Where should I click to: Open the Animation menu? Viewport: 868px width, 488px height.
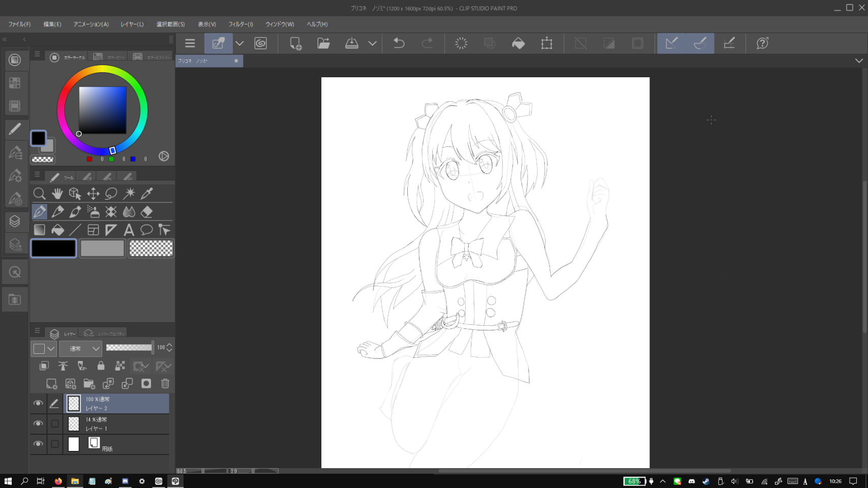[91, 24]
